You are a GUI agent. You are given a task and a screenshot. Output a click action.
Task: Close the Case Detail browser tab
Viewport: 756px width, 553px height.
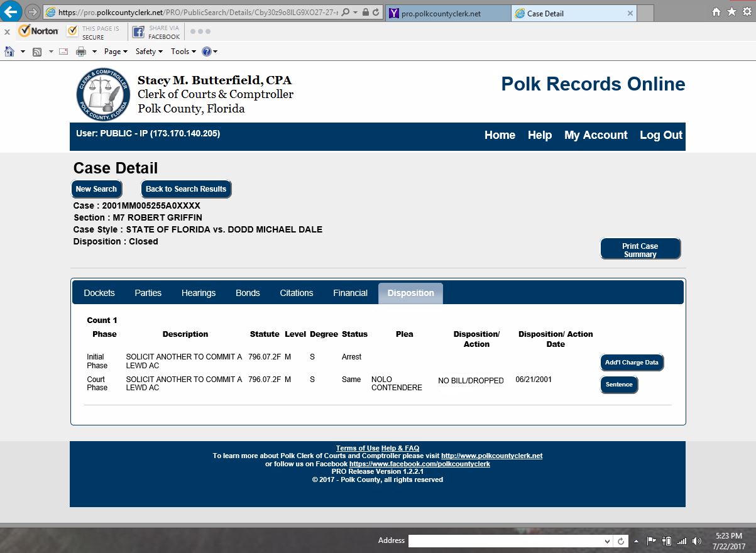coord(630,13)
